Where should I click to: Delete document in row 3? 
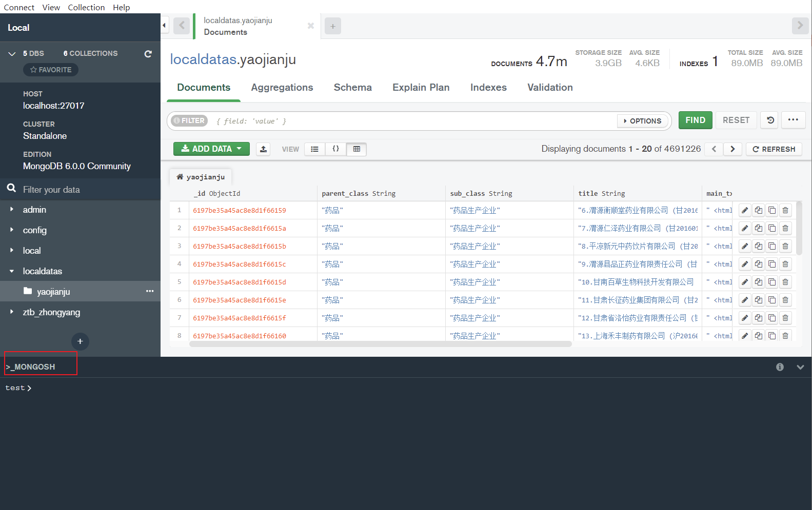point(785,246)
